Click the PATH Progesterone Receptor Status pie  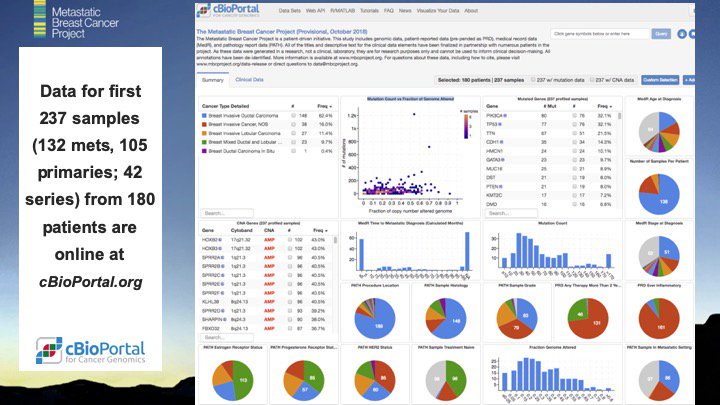coord(304,380)
